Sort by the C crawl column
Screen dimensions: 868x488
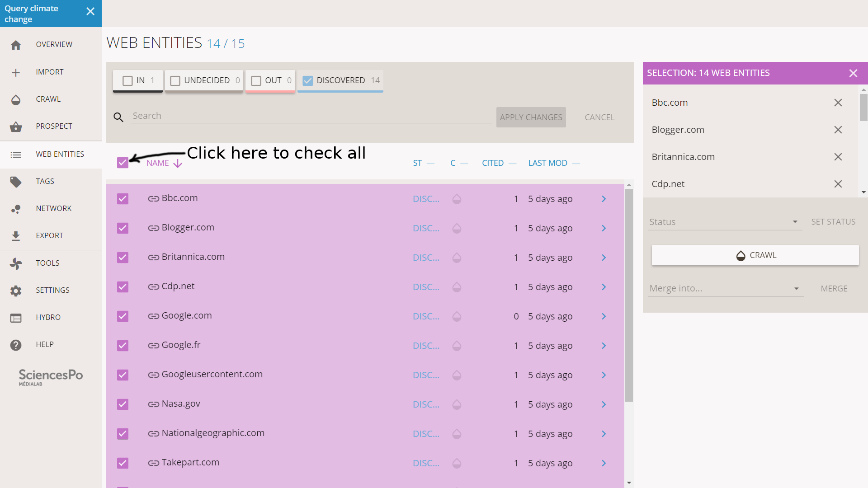click(459, 163)
